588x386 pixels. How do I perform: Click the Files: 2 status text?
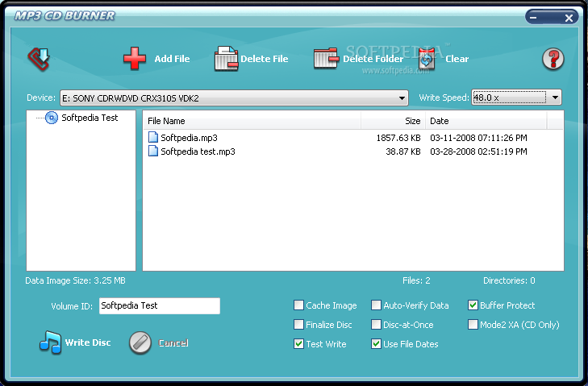click(x=416, y=280)
